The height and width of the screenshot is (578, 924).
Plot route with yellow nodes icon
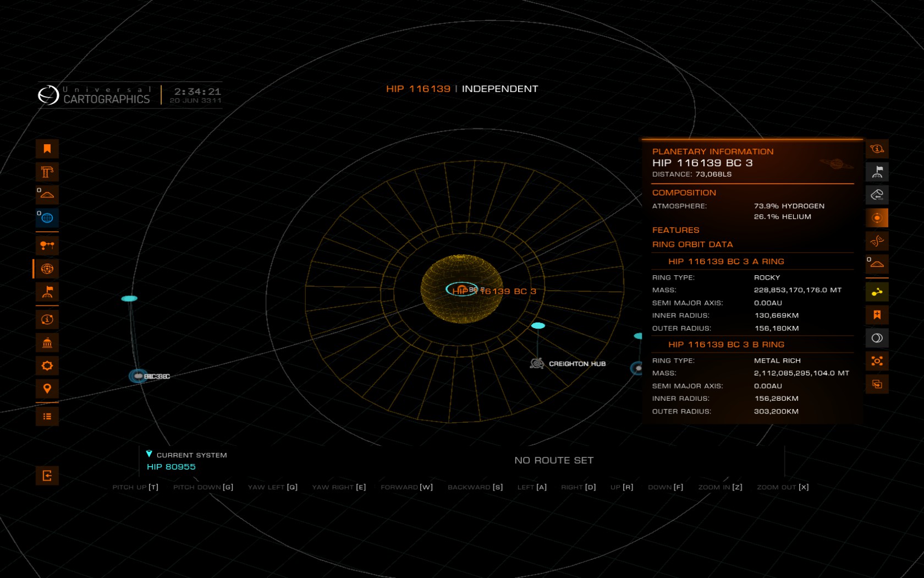[877, 292]
